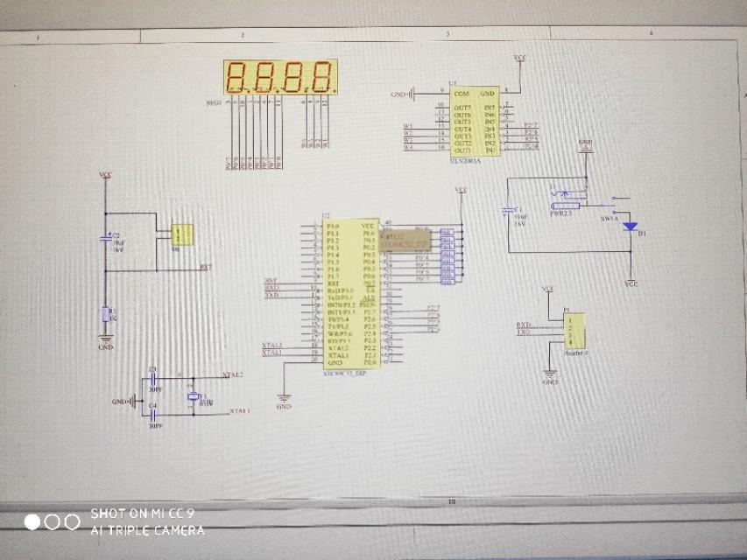Click the VCC port above header P1
747x560 pixels.
click(x=548, y=290)
